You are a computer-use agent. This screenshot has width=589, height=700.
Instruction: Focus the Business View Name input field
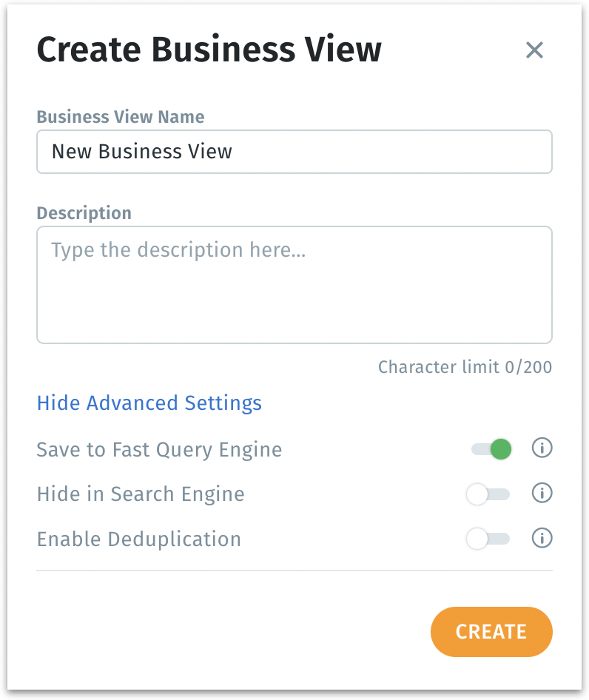point(294,152)
